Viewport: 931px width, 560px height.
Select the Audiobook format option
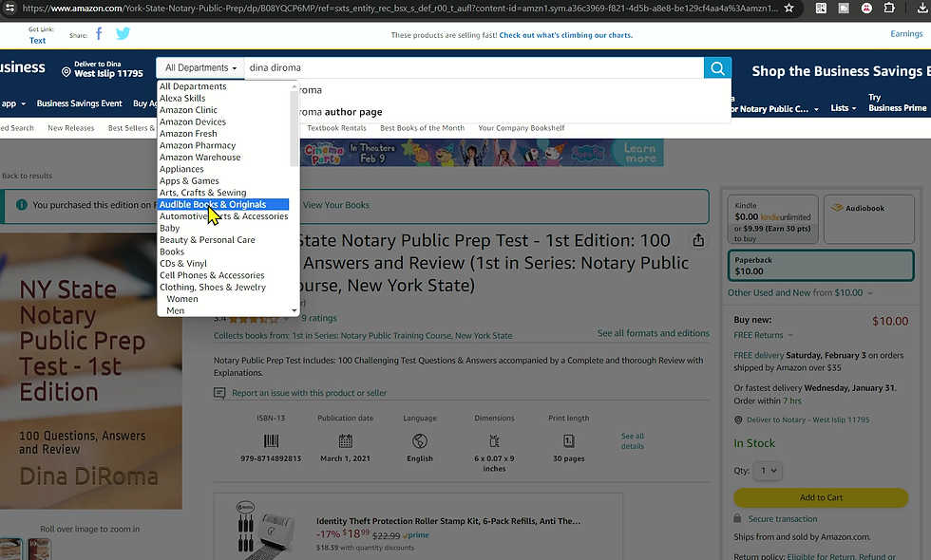tap(868, 219)
